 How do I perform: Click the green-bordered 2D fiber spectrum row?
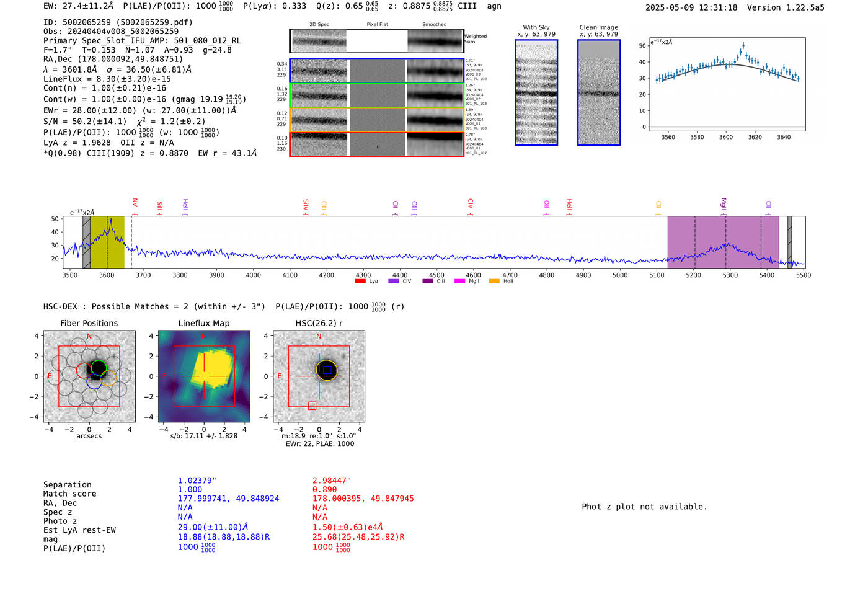377,95
